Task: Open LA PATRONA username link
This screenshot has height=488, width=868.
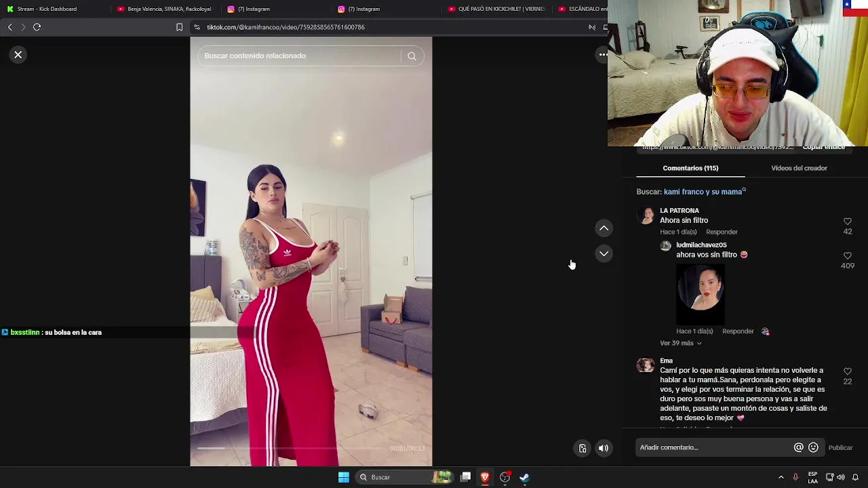Action: point(679,211)
